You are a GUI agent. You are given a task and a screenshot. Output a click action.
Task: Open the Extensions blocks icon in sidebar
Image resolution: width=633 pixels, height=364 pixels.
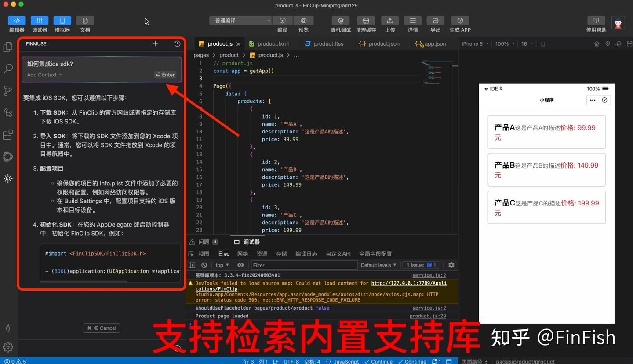[x=8, y=135]
